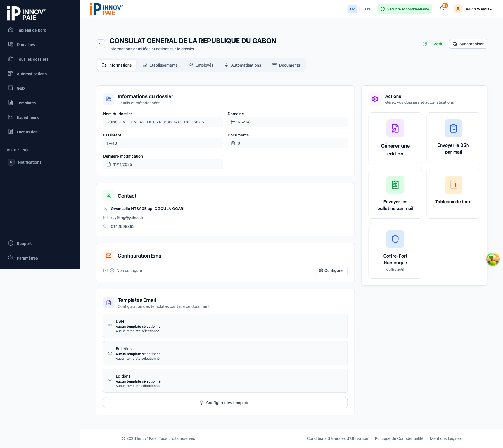Open the notifications bell

(x=442, y=9)
